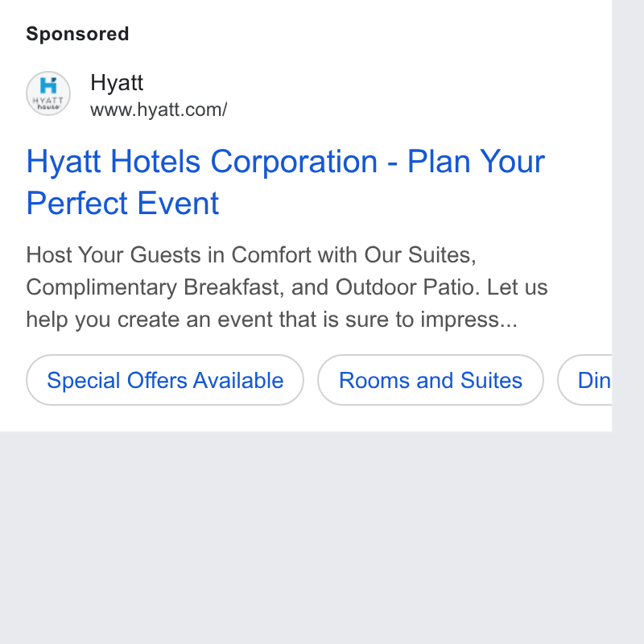Click the trailing ellipsis after "impress"

click(x=509, y=320)
